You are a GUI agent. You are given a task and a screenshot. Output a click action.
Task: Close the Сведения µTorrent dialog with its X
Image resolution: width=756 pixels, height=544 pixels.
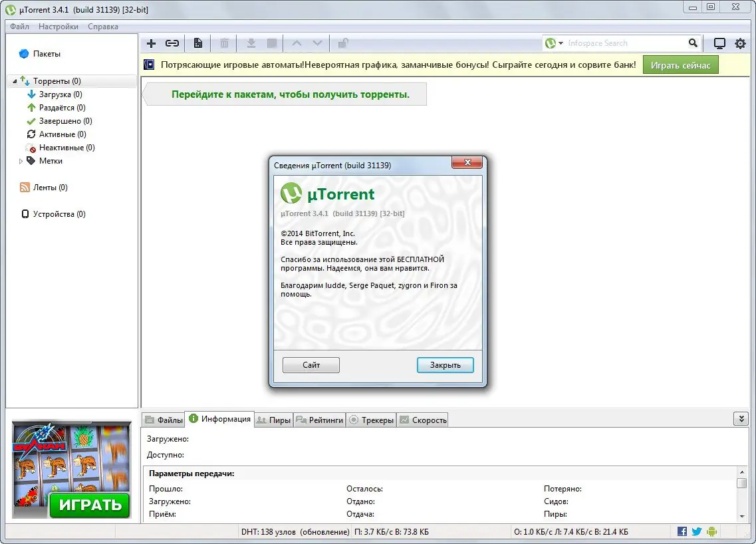point(467,162)
